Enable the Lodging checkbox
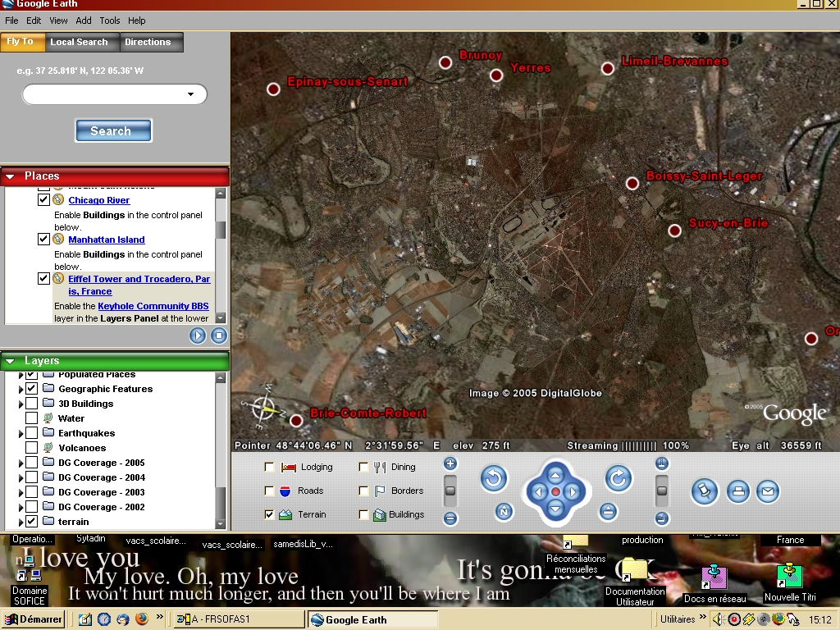Image resolution: width=840 pixels, height=630 pixels. 269,467
